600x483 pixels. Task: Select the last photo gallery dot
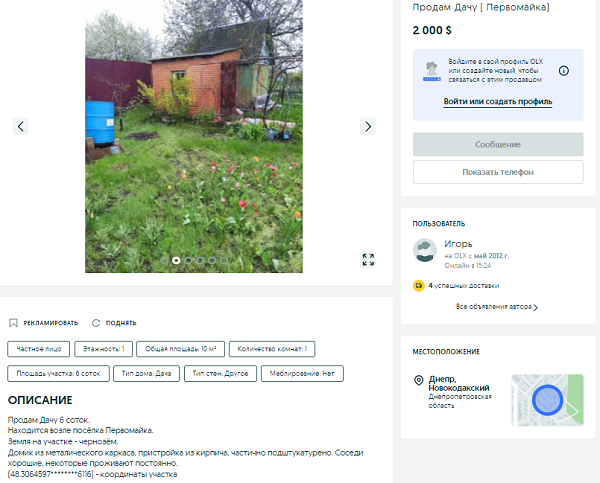point(224,260)
